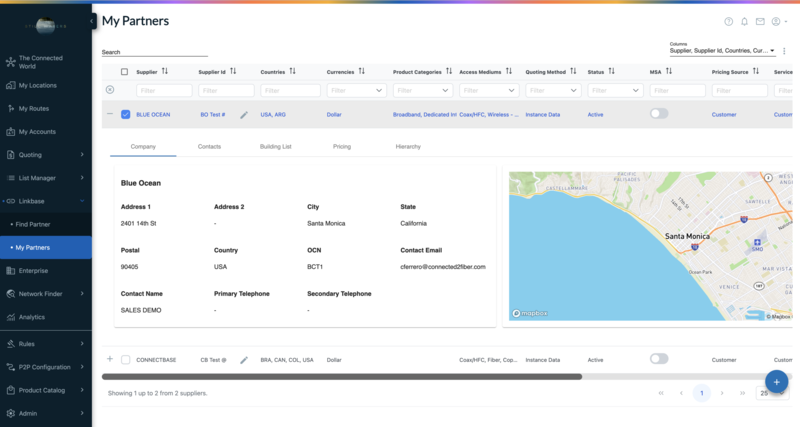Open help question mark icon

(729, 21)
